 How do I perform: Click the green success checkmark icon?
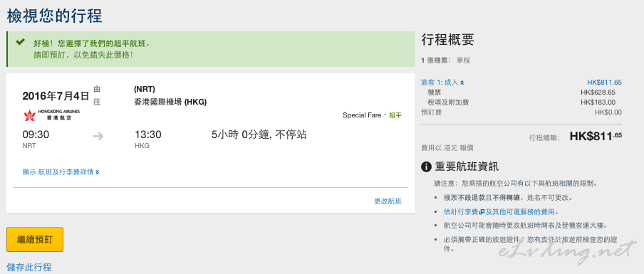click(20, 42)
